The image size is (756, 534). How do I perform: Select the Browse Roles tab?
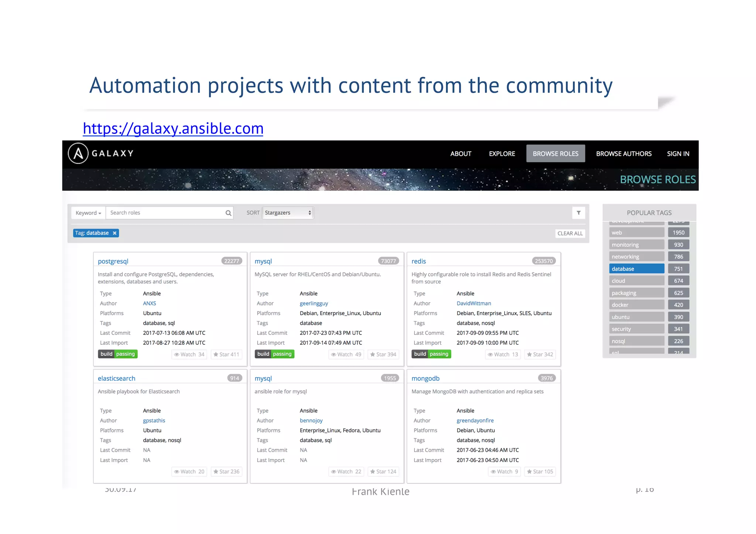pos(556,154)
